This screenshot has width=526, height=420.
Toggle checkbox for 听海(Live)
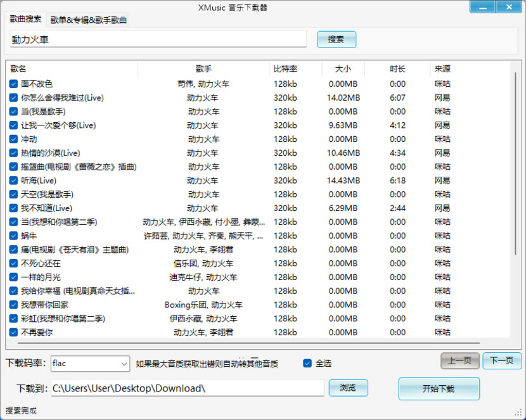pyautogui.click(x=13, y=181)
